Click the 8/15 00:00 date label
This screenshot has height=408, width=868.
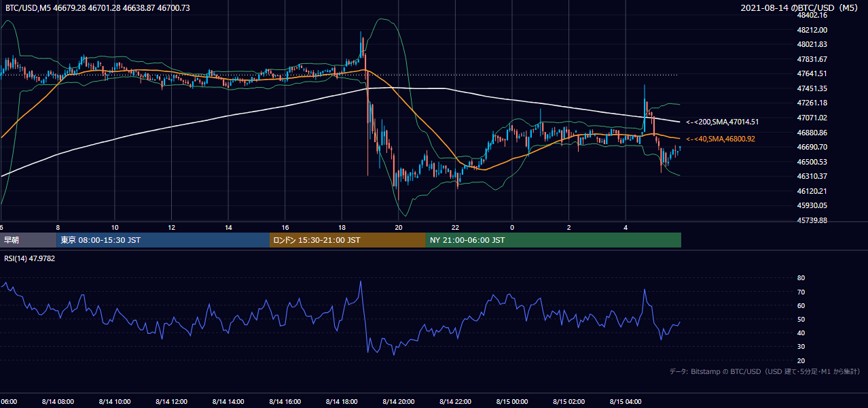[x=512, y=402]
